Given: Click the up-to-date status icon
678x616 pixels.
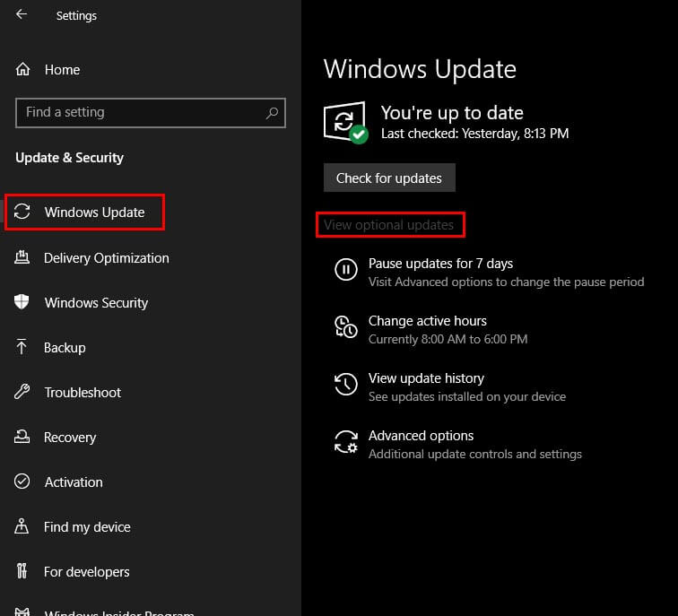Looking at the screenshot, I should pos(346,122).
